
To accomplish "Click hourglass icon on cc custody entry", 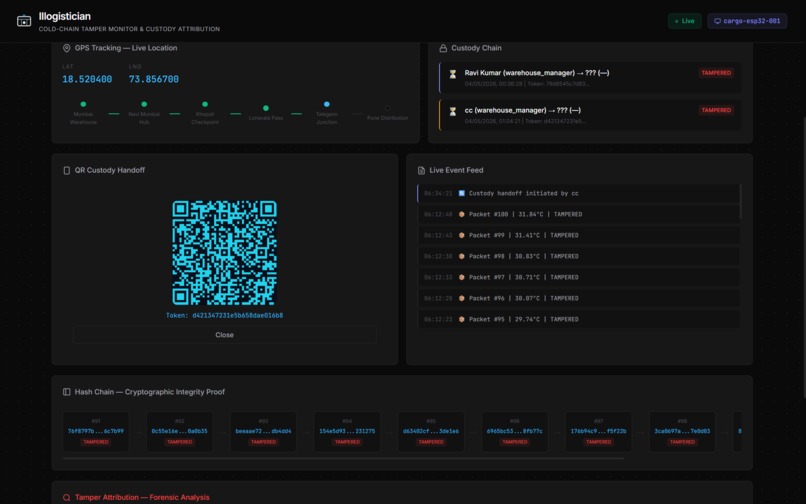I will (453, 112).
